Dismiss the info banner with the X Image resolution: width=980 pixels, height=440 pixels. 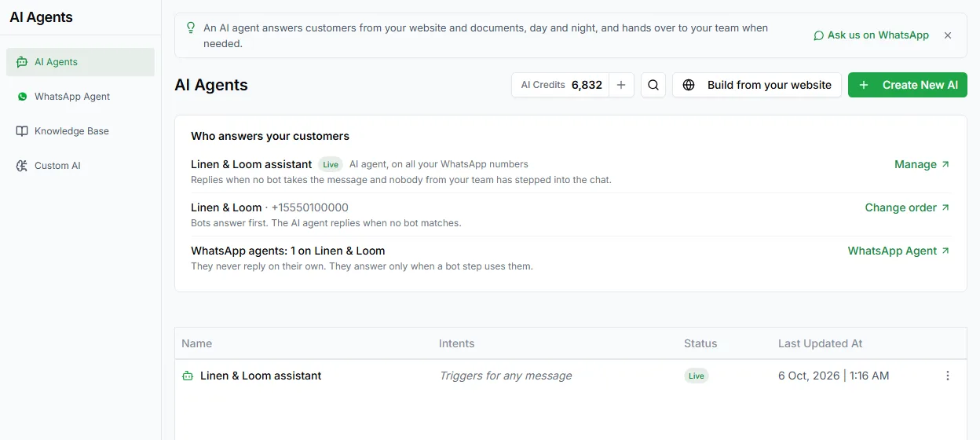[x=948, y=35]
